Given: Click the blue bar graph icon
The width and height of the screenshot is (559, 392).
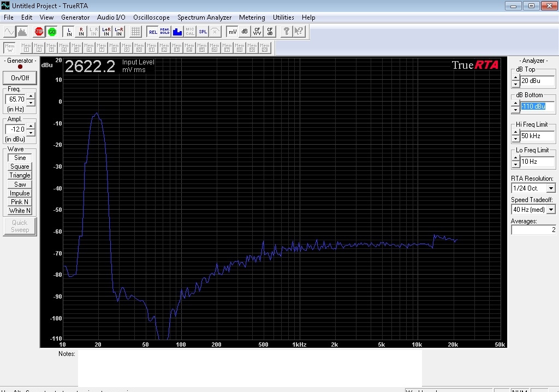Looking at the screenshot, I should [x=177, y=32].
